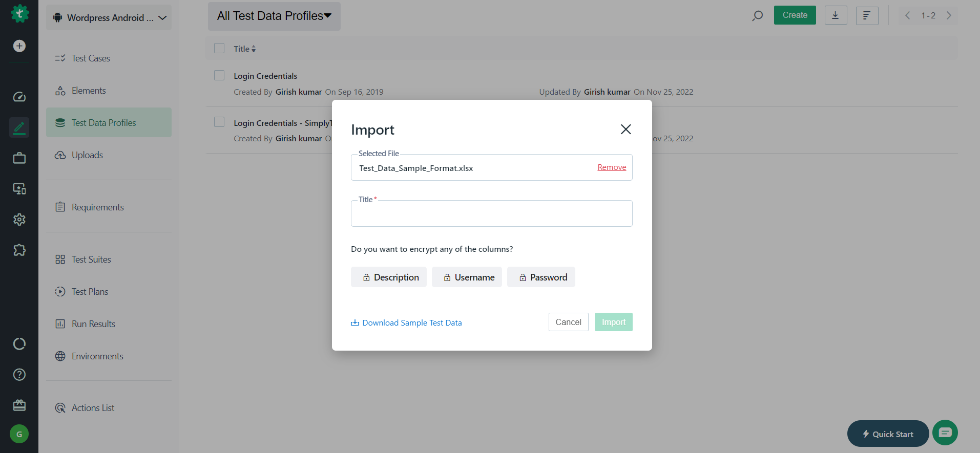This screenshot has width=980, height=453.
Task: Go to the next page arrow
Action: coord(949,15)
